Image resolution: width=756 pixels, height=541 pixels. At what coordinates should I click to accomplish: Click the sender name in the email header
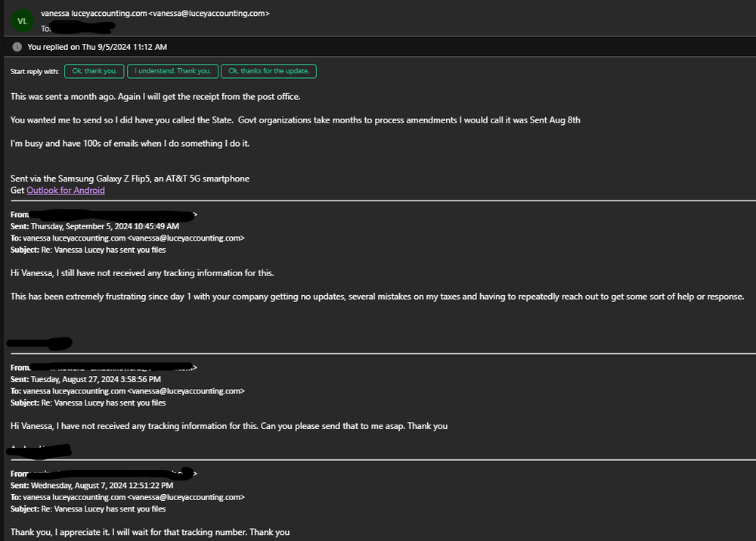pyautogui.click(x=155, y=14)
